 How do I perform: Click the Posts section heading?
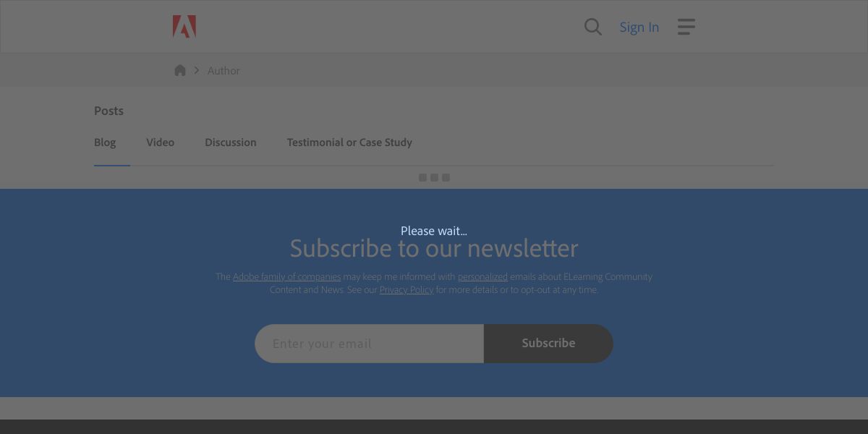click(109, 111)
